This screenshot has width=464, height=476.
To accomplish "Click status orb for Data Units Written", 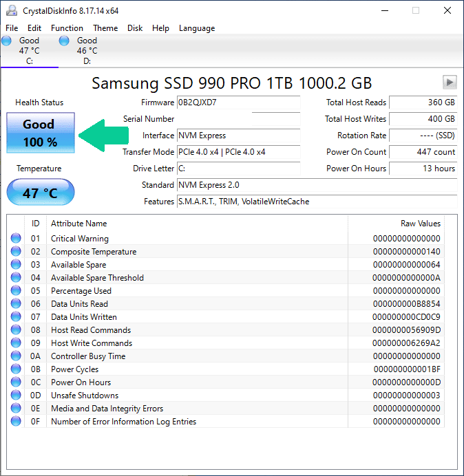I will coord(16,316).
